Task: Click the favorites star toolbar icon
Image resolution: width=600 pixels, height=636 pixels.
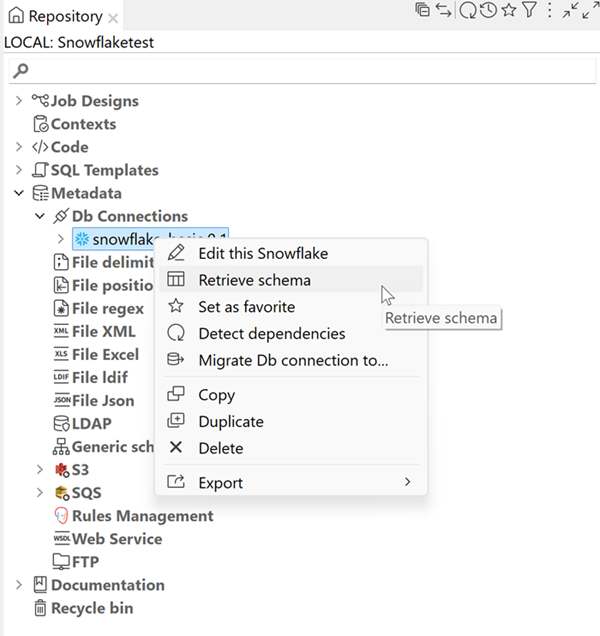Action: coord(509,10)
